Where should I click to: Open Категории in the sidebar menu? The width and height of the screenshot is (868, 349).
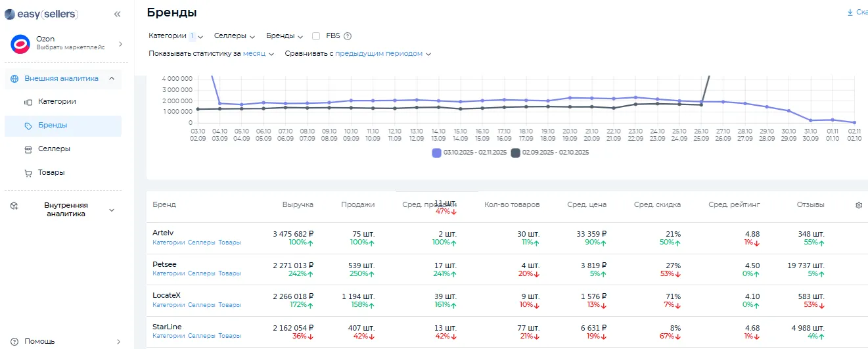[57, 102]
